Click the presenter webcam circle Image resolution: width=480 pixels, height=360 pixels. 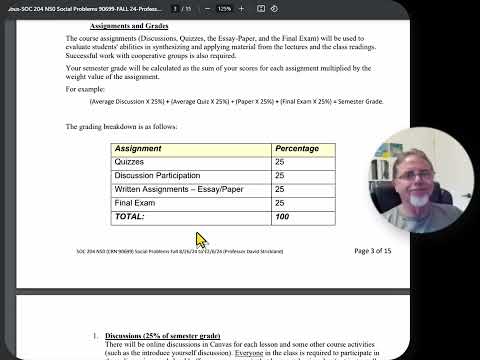click(421, 180)
